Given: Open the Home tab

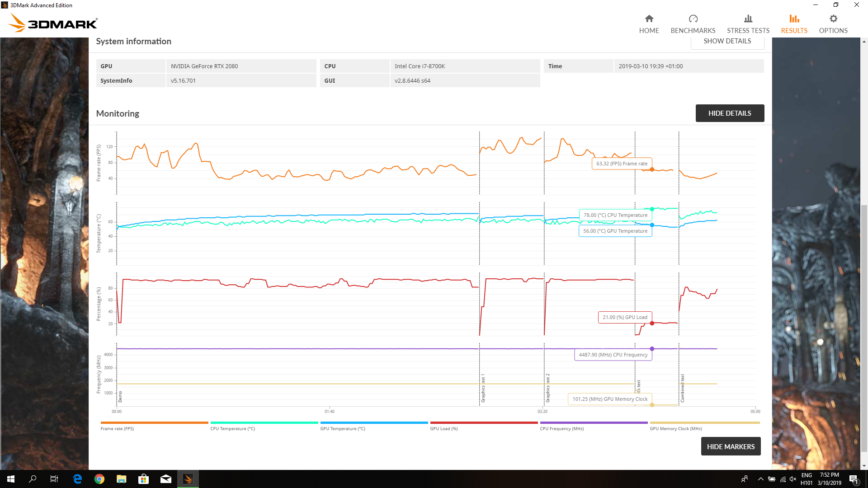Looking at the screenshot, I should pos(649,24).
